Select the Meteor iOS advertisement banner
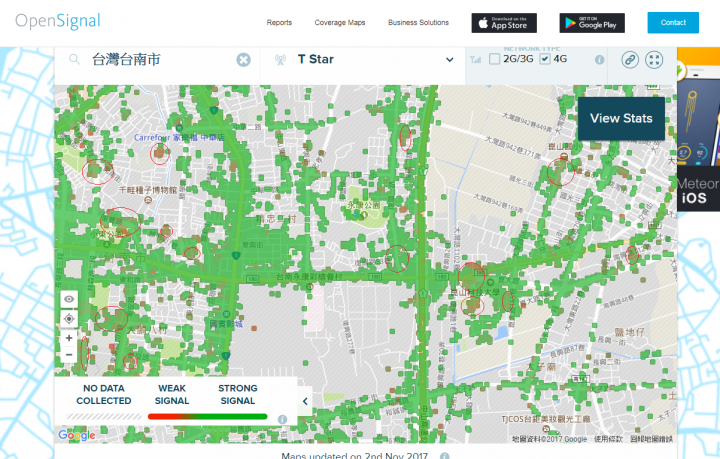 [x=698, y=129]
